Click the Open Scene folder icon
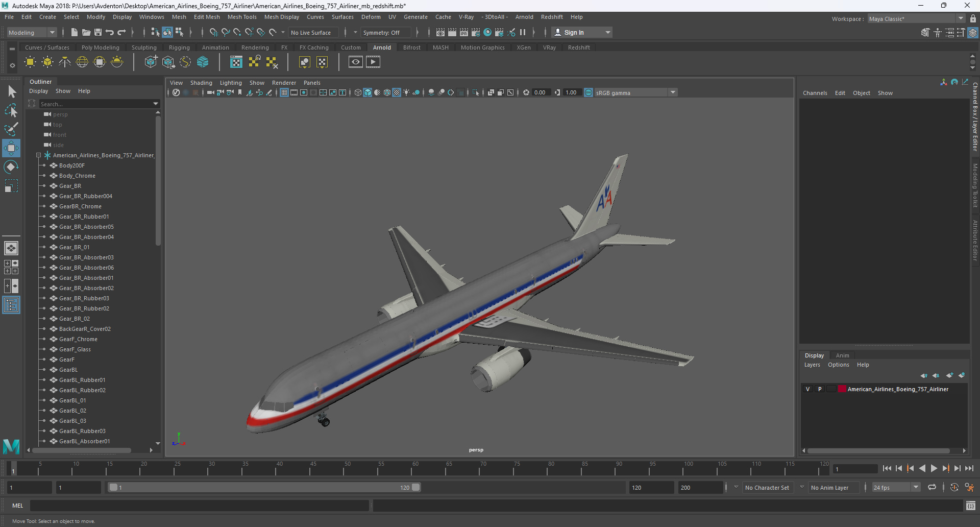Screen dimensions: 980x527 pyautogui.click(x=86, y=32)
